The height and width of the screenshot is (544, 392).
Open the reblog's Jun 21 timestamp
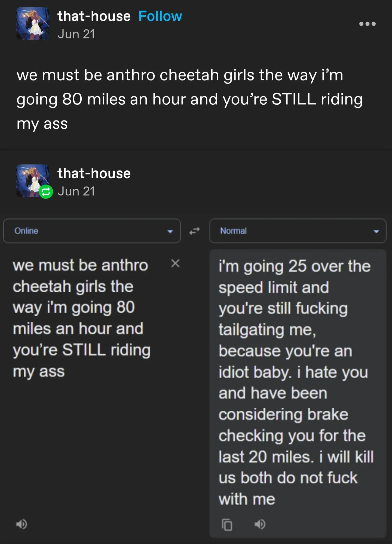coord(76,191)
